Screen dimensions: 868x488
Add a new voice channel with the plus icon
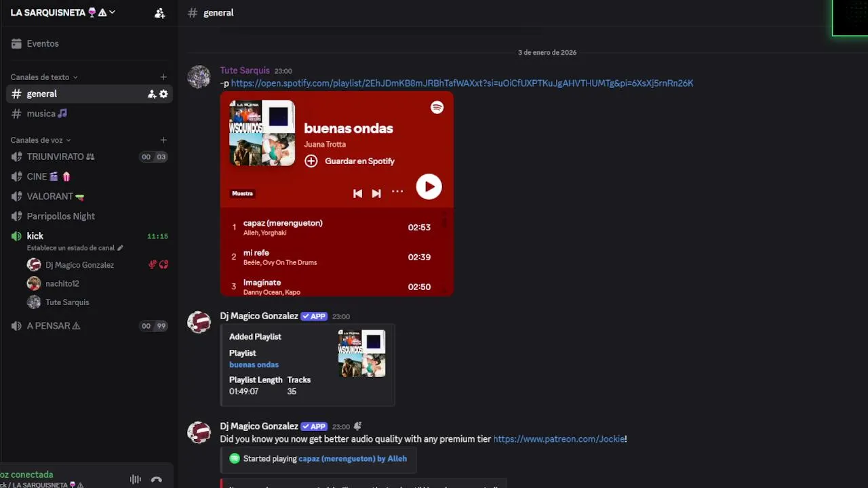tap(163, 140)
